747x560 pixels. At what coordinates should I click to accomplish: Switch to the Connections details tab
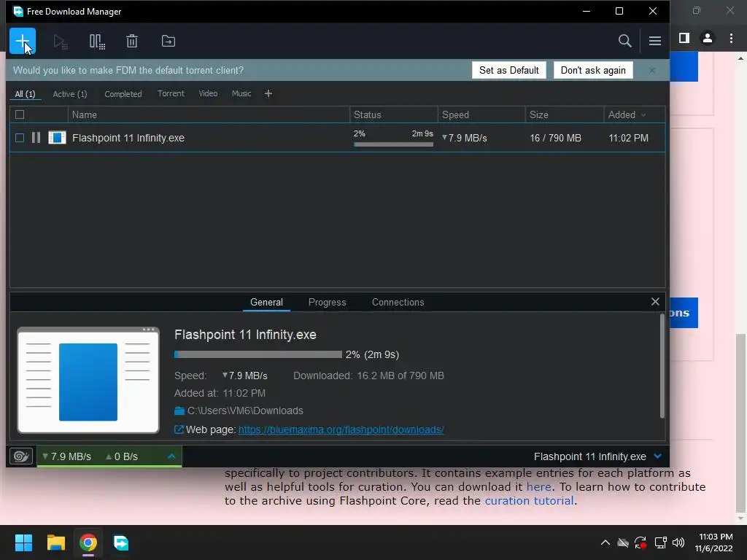point(398,303)
